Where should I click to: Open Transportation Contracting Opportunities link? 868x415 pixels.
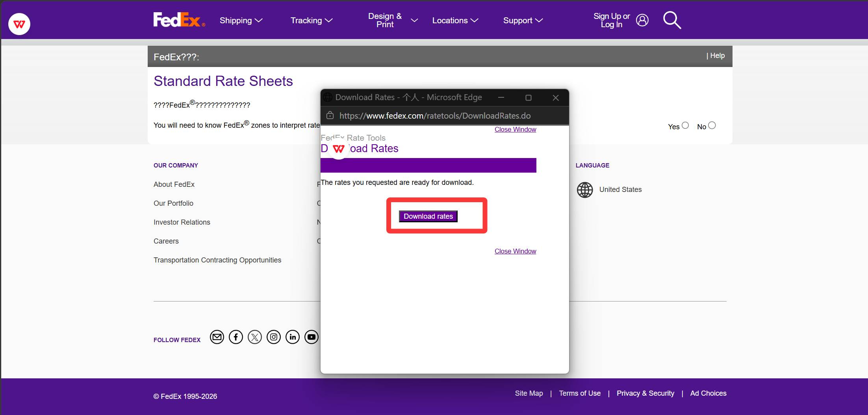click(x=217, y=260)
